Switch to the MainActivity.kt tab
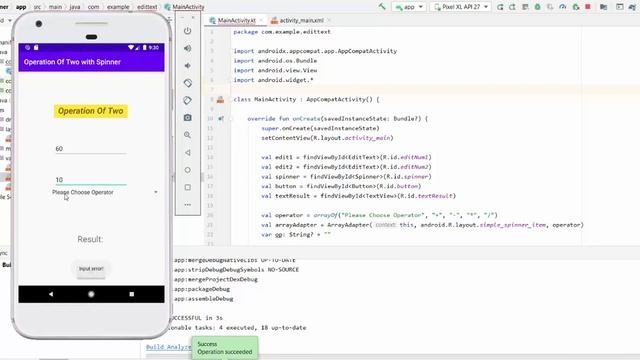 (236, 20)
